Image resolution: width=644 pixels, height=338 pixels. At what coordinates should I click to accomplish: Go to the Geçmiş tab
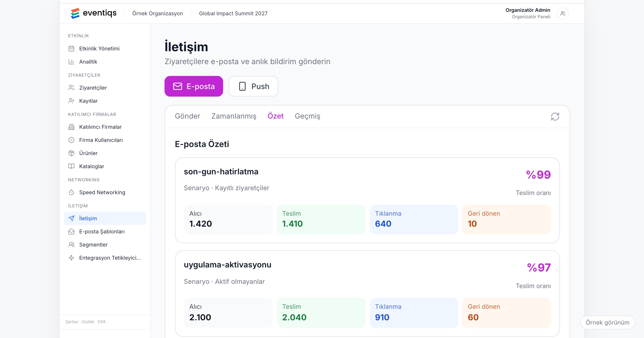pyautogui.click(x=307, y=116)
